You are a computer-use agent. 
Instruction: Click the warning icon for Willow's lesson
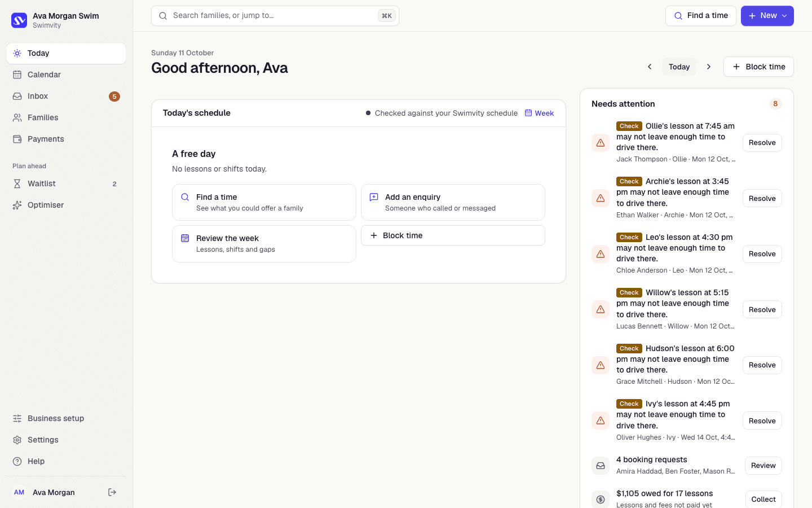[x=601, y=309]
